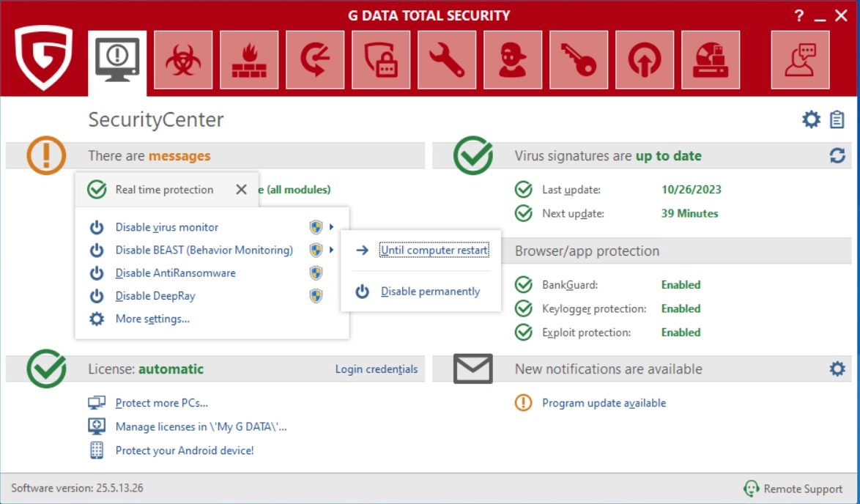Select Disable BEAST (Behavior Monitoring)
The width and height of the screenshot is (860, 504).
[x=204, y=250]
